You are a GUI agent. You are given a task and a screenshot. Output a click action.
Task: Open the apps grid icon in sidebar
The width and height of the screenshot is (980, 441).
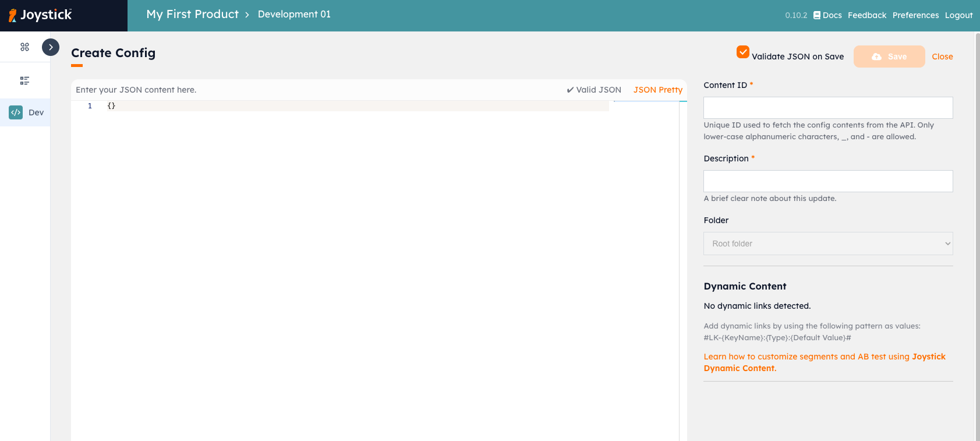(24, 47)
